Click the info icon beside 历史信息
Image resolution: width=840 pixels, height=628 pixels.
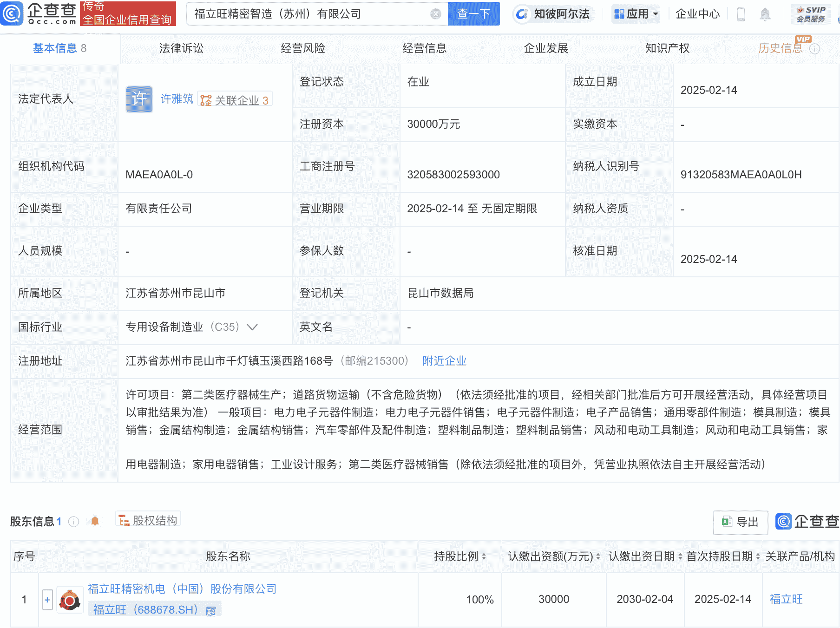[814, 49]
